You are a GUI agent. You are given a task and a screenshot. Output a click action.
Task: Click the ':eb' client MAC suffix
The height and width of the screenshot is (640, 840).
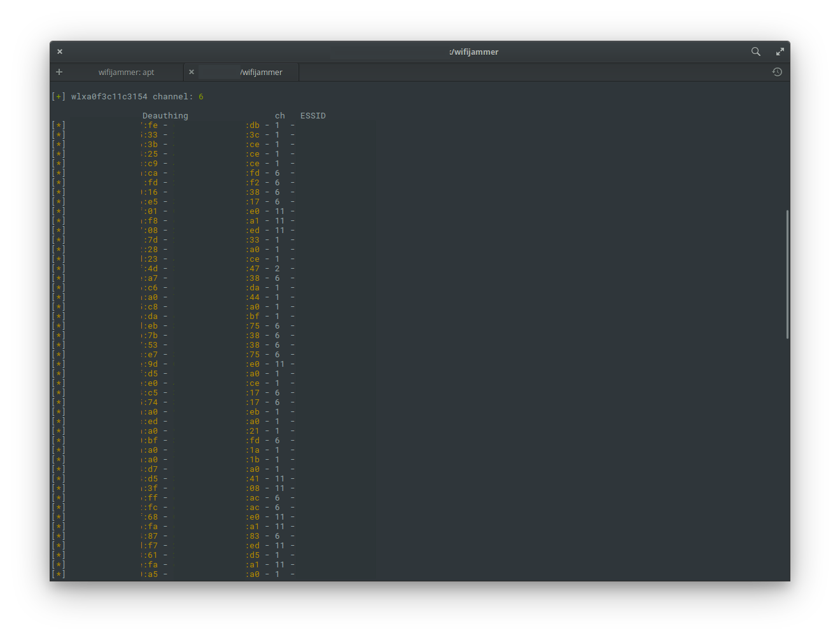click(x=150, y=326)
